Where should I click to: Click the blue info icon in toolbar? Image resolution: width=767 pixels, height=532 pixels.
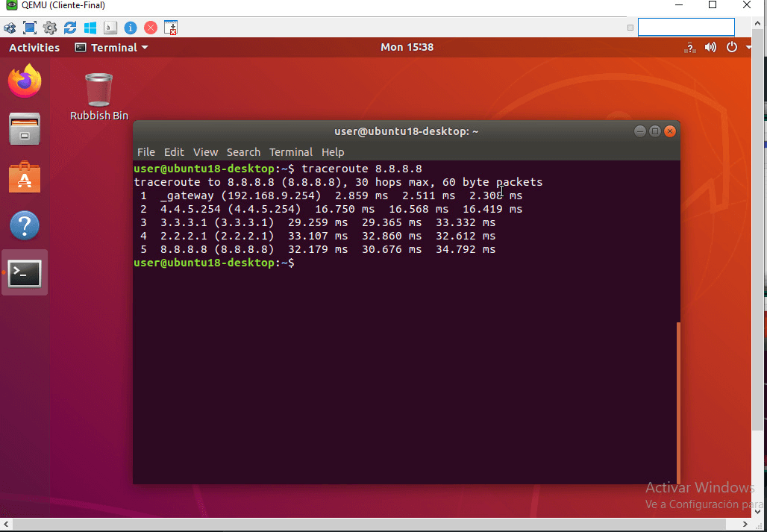pyautogui.click(x=131, y=28)
